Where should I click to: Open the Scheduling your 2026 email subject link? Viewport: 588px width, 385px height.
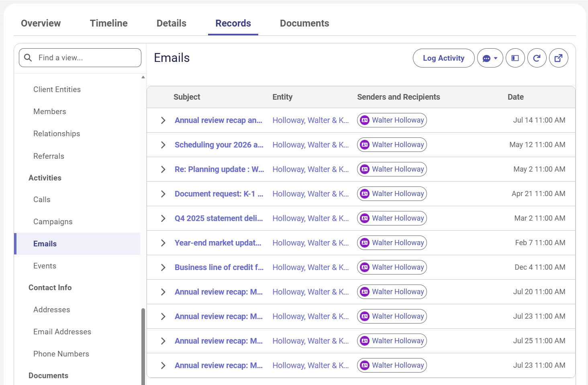(219, 145)
